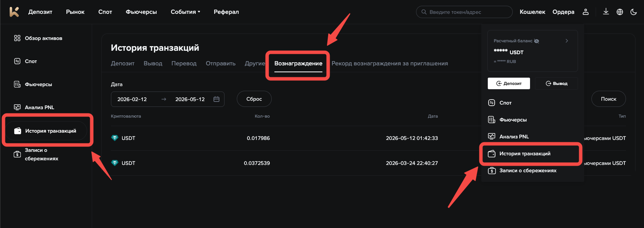The image size is (644, 228).
Task: Click the Записи о сбережениях sidebar icon
Action: tap(17, 155)
